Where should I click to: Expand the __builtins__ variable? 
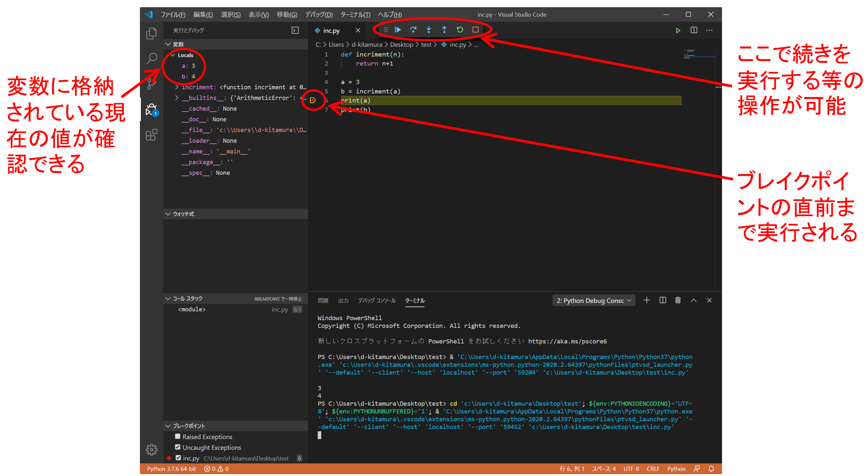176,98
